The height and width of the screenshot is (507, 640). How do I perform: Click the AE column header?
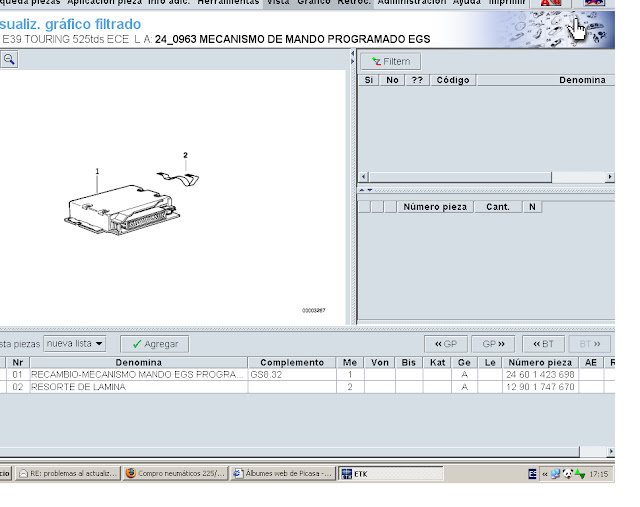(591, 362)
